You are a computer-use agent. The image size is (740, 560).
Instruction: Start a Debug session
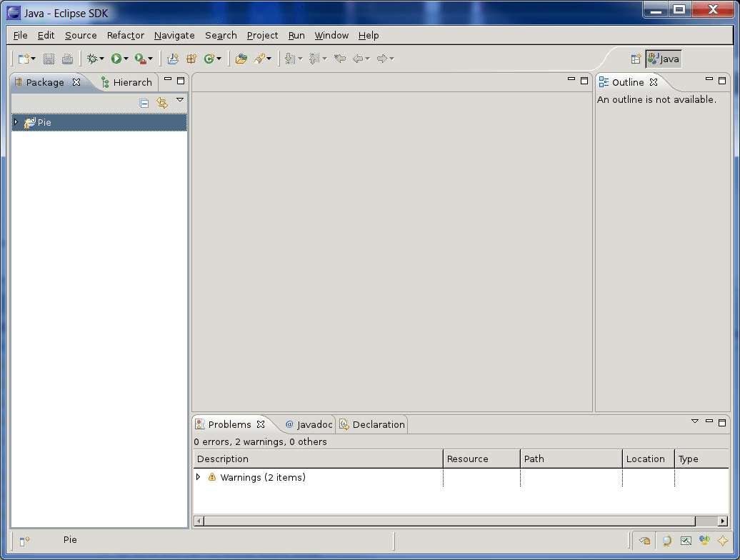[x=93, y=59]
